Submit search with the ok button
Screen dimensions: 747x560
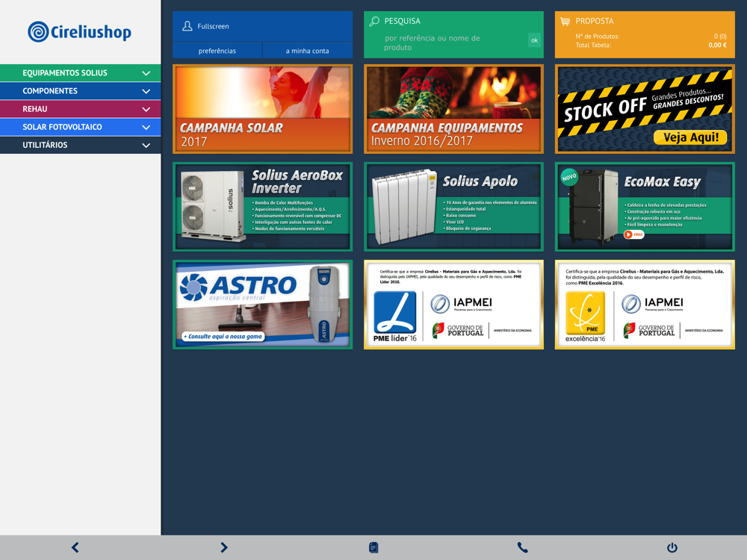point(535,40)
